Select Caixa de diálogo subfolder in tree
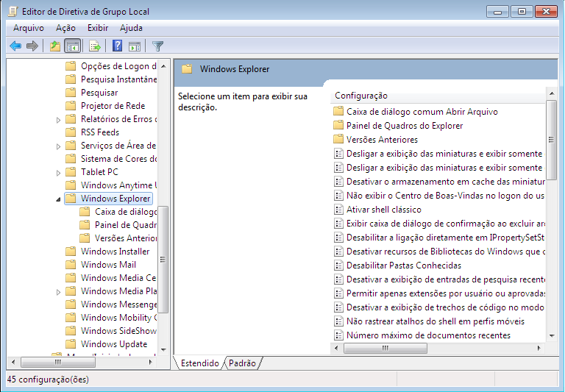This screenshot has width=565, height=392. coord(118,212)
